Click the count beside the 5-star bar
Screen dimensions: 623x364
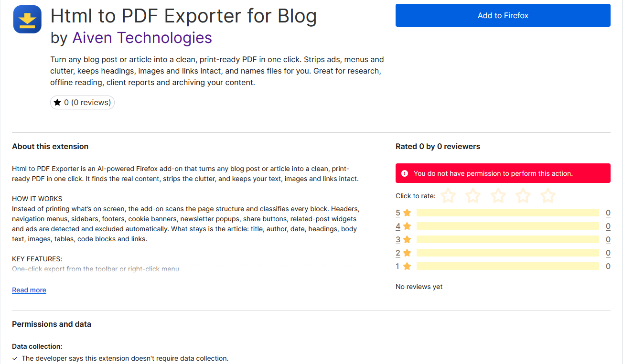tap(608, 213)
